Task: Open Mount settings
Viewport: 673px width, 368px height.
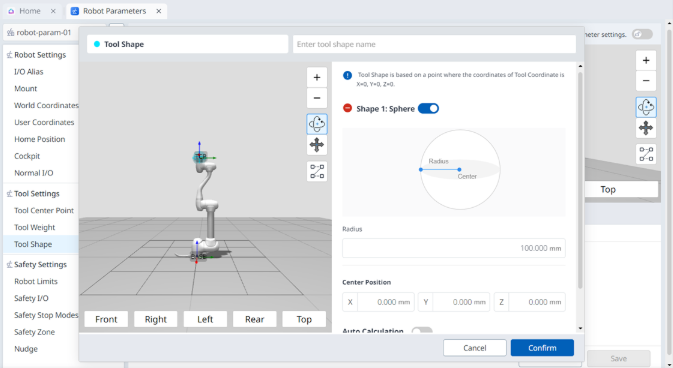Action: click(26, 88)
